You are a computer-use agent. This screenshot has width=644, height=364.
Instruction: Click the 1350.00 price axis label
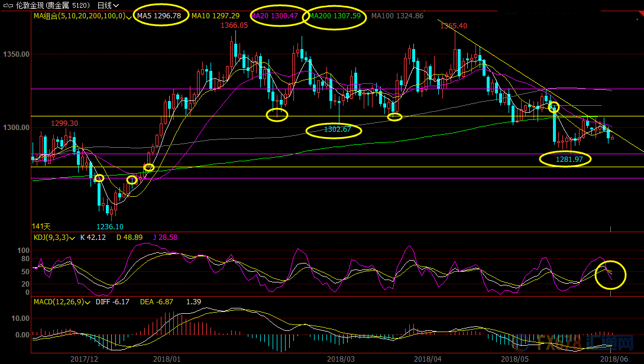coord(17,54)
